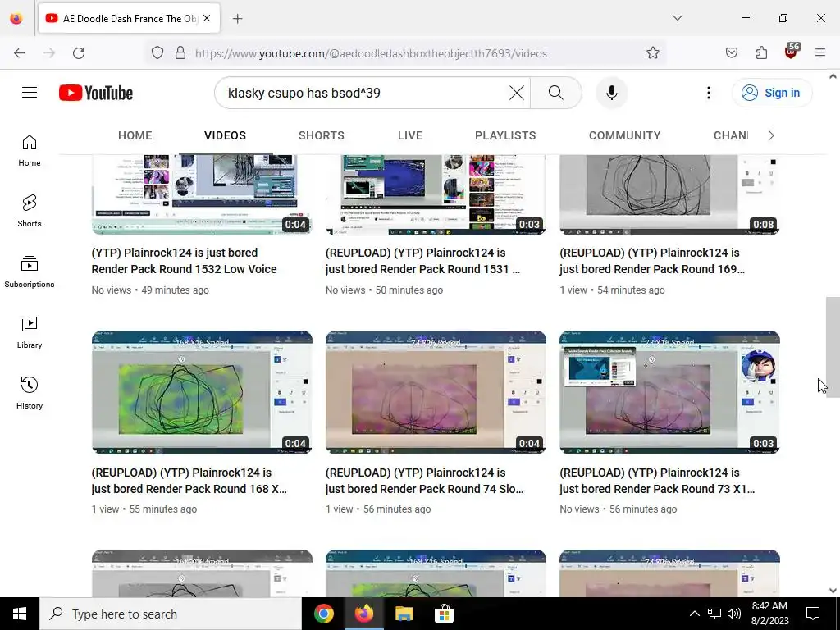
Task: Open the Windows notification center
Action: point(813,614)
